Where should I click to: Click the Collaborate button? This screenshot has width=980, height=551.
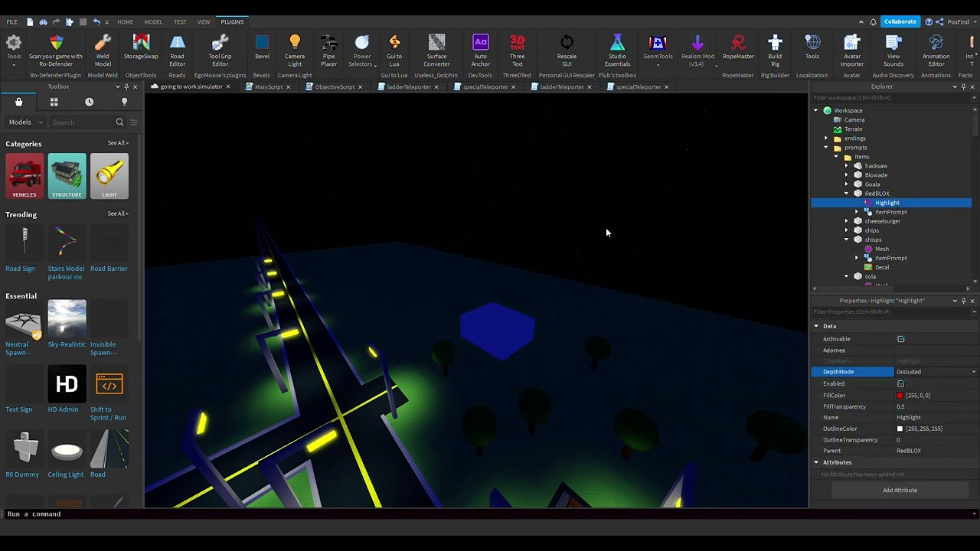click(900, 21)
